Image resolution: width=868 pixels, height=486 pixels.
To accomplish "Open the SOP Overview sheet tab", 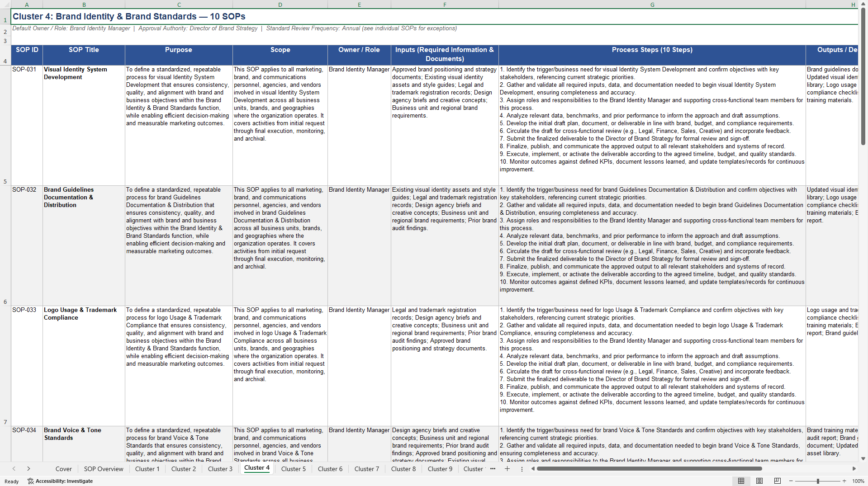I will (x=104, y=469).
